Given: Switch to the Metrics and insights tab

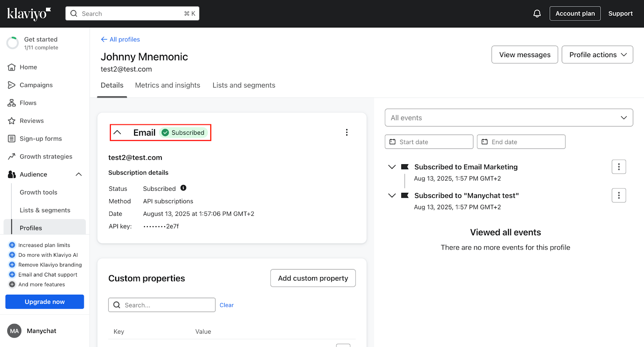Looking at the screenshot, I should (167, 85).
